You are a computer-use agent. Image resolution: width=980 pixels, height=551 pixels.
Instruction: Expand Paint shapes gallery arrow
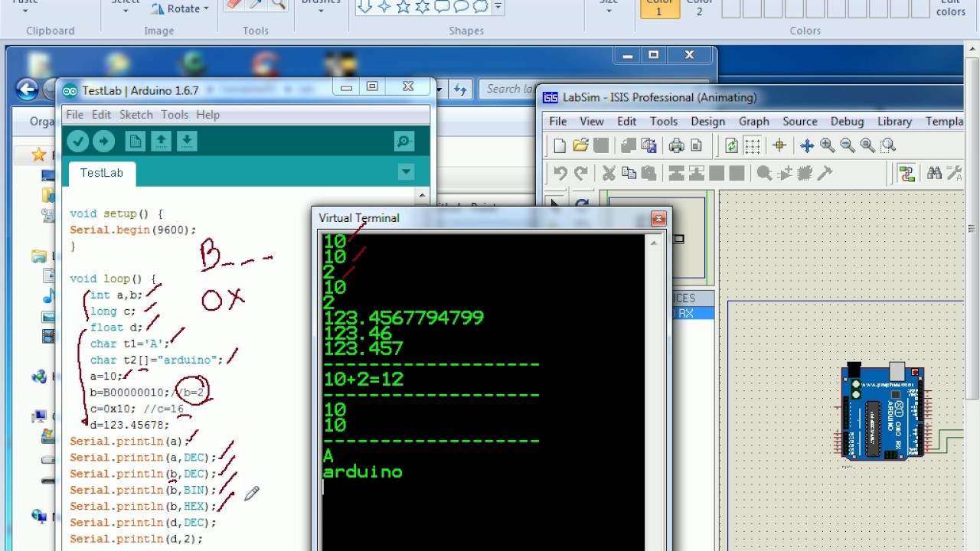click(x=498, y=7)
